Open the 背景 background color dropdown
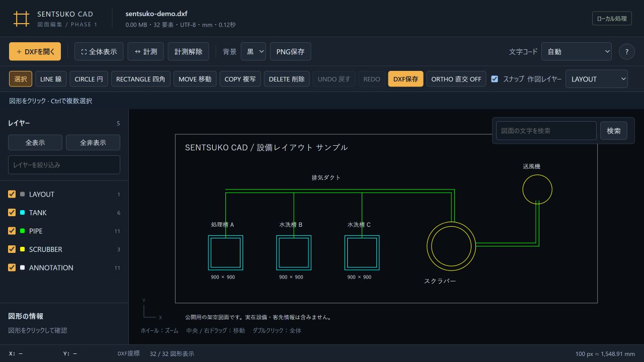Image resolution: width=644 pixels, height=362 pixels. [x=253, y=51]
